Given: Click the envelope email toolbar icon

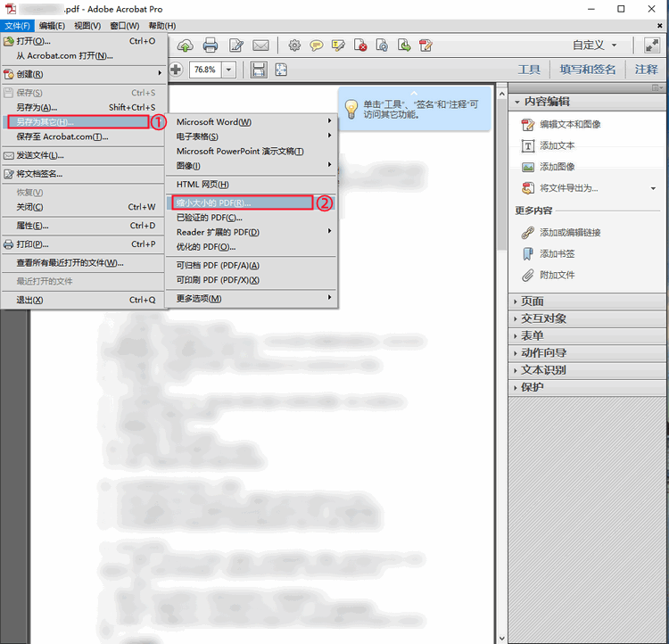Looking at the screenshot, I should (260, 45).
